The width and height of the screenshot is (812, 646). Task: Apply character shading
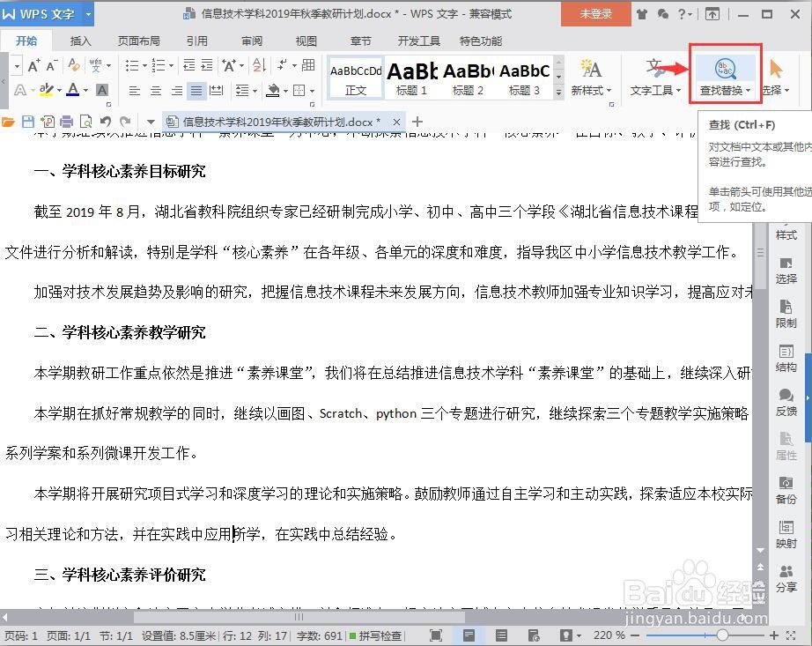tap(102, 90)
